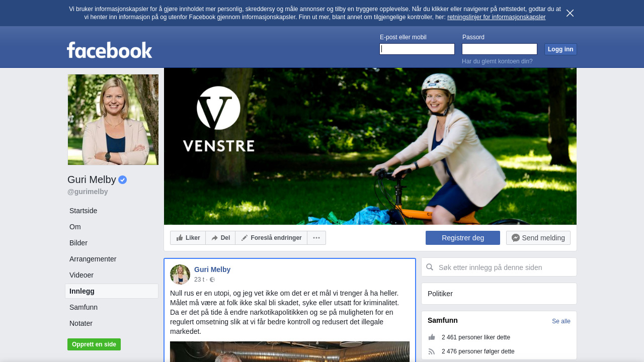The width and height of the screenshot is (644, 362).
Task: Click the pencil Foreslå endringer button
Action: [x=271, y=238]
